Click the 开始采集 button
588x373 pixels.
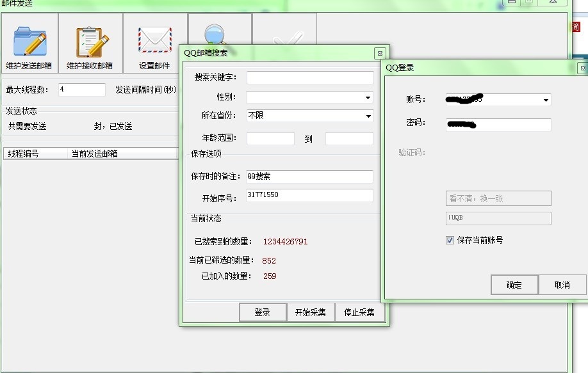311,312
